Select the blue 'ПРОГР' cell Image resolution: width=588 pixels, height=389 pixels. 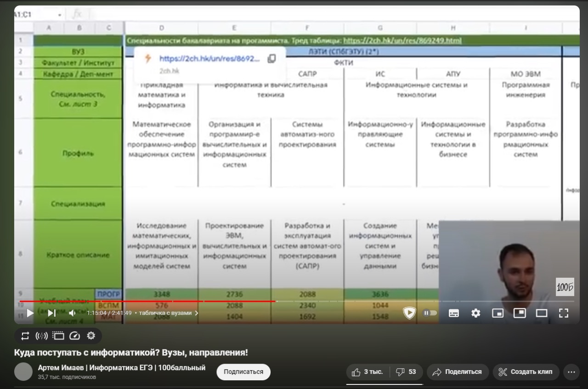pos(108,294)
